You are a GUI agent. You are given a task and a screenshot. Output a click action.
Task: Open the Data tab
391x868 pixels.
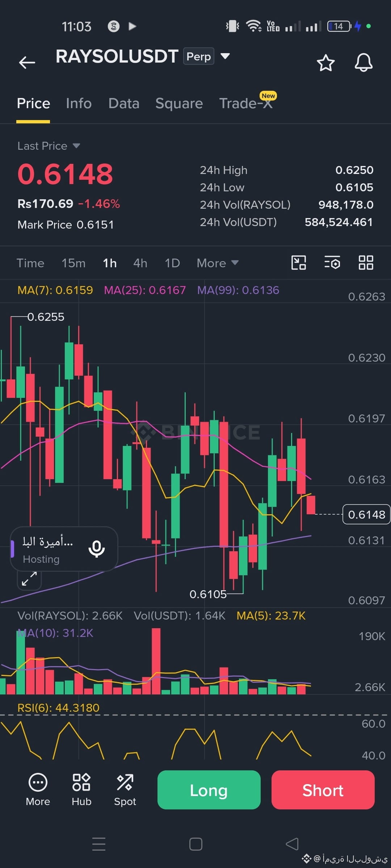click(124, 103)
